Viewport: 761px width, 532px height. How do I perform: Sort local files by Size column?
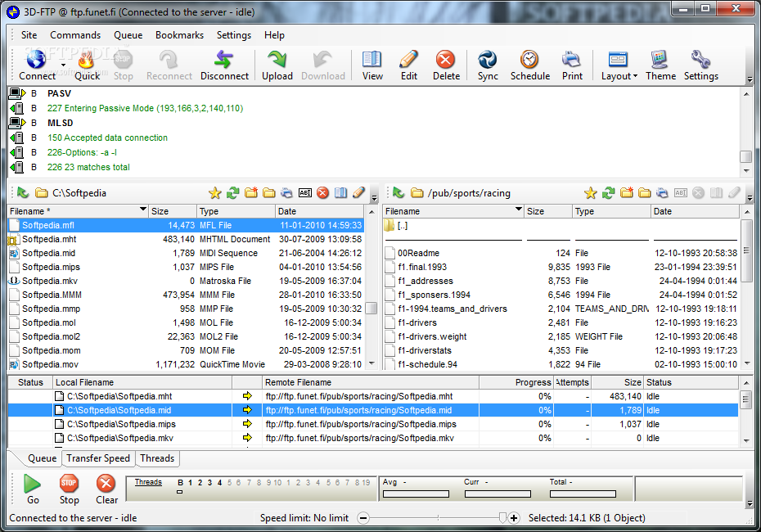(173, 211)
